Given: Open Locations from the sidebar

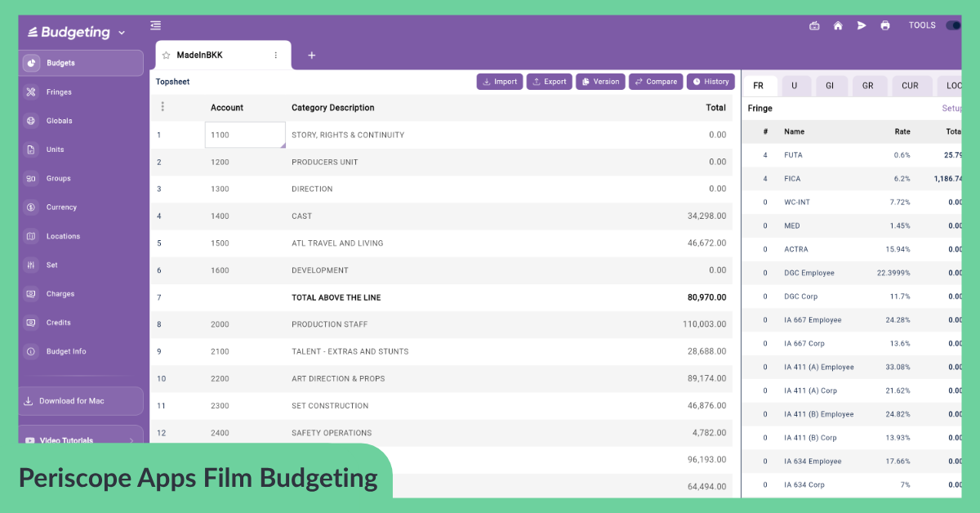Looking at the screenshot, I should [63, 237].
